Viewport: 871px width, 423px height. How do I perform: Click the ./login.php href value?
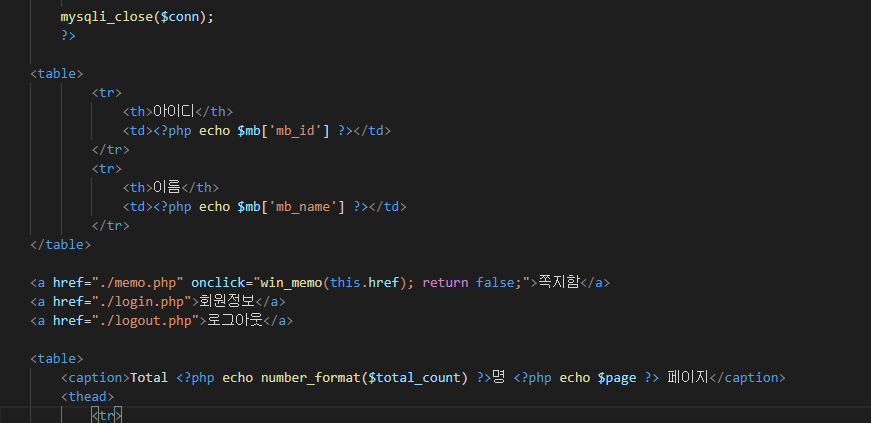pos(141,301)
